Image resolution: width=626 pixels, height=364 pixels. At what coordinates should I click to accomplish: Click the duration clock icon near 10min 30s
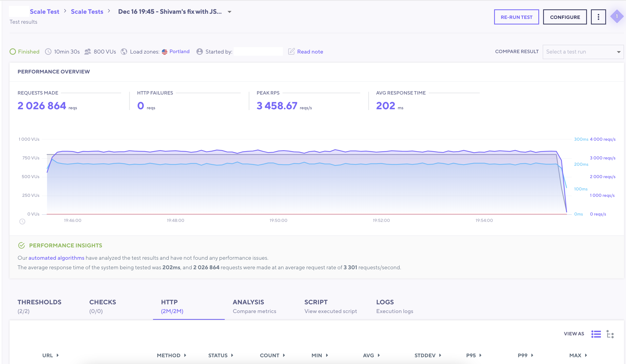pos(48,52)
